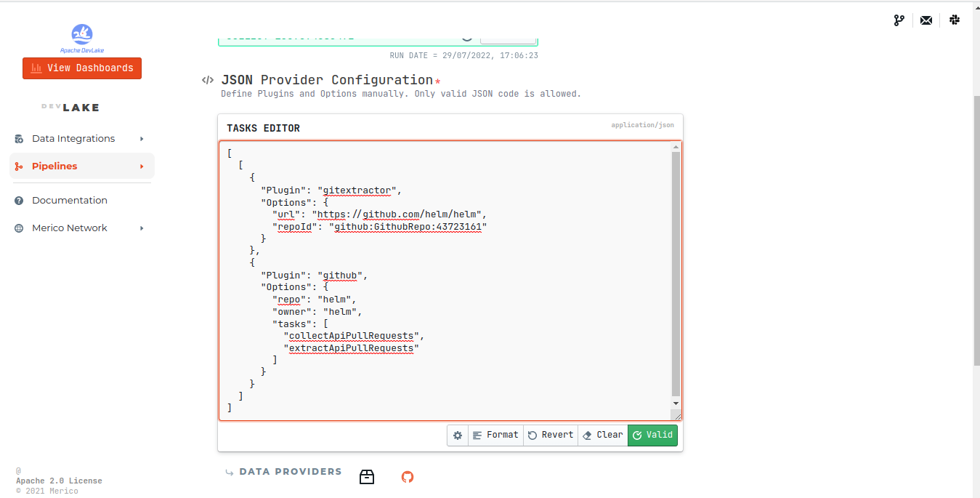Click the code icon beside JSON Provider Configuration
The image size is (980, 498).
coord(208,80)
